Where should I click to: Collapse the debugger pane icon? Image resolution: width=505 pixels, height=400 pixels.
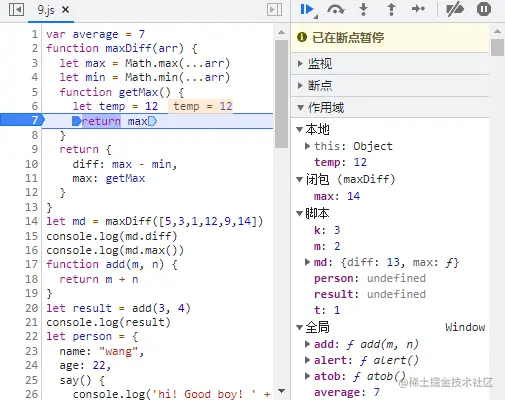[274, 10]
